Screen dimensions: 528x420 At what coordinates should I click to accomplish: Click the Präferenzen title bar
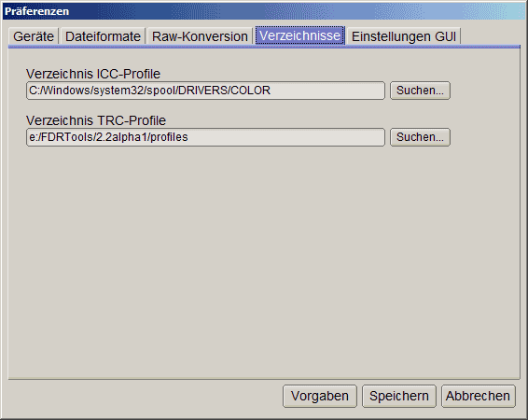tap(264, 11)
